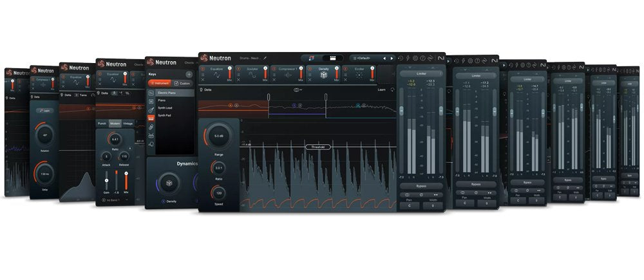Select the Density module icon
Viewport: 644px width, 280px height.
click(x=323, y=75)
